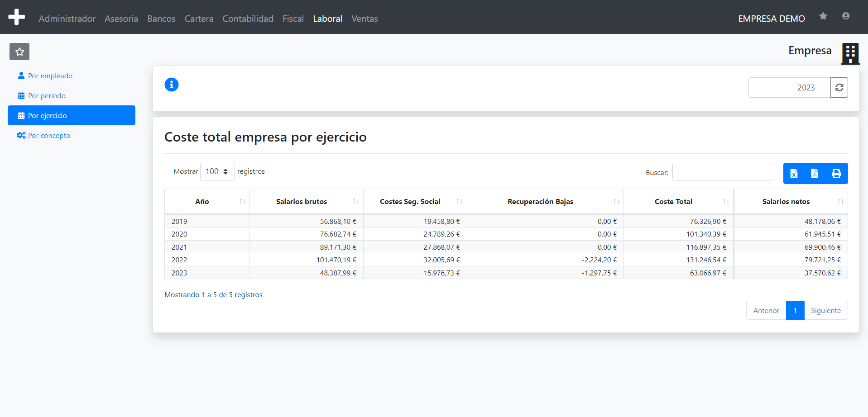Print the cost table
This screenshot has width=868, height=417.
[x=836, y=174]
